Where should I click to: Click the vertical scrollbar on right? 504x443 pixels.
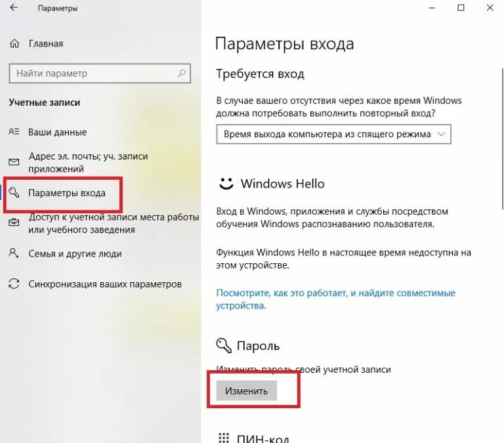503,139
